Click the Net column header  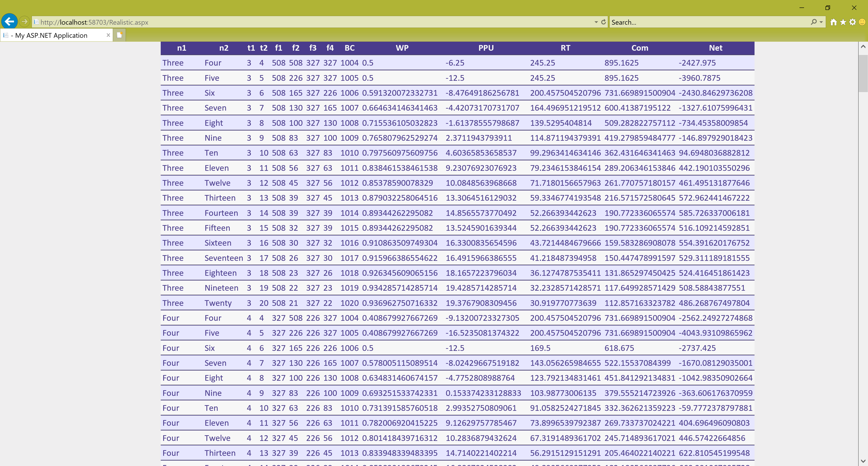[x=715, y=48]
